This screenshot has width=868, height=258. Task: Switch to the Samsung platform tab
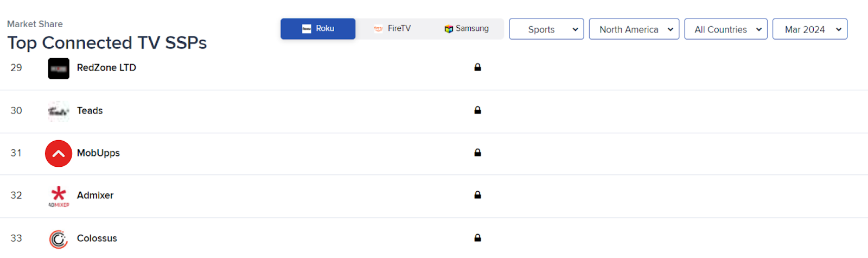point(467,29)
